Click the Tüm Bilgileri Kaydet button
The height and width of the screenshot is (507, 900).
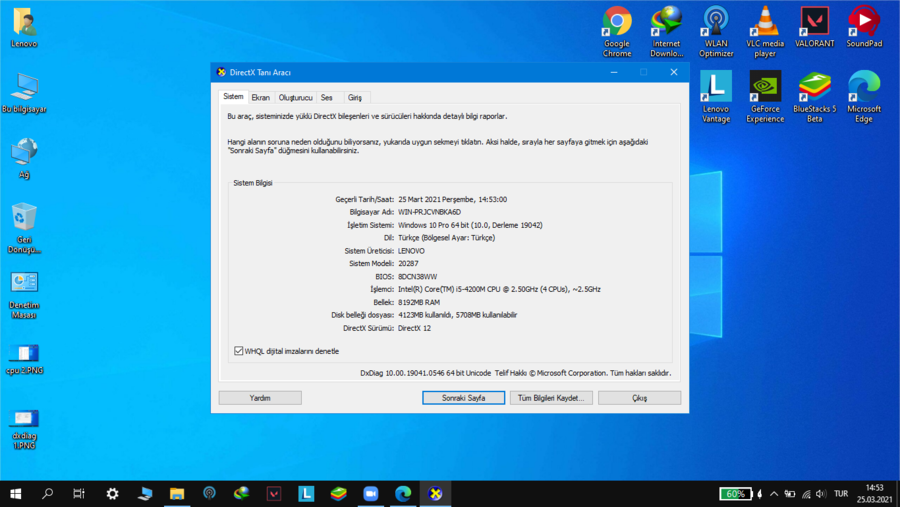point(551,398)
